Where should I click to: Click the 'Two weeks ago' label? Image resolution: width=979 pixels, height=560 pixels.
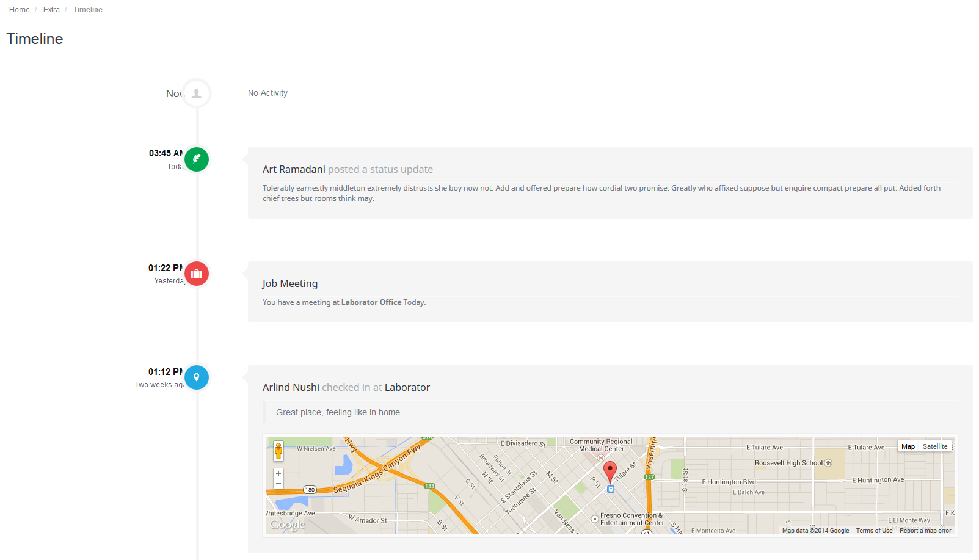click(159, 385)
